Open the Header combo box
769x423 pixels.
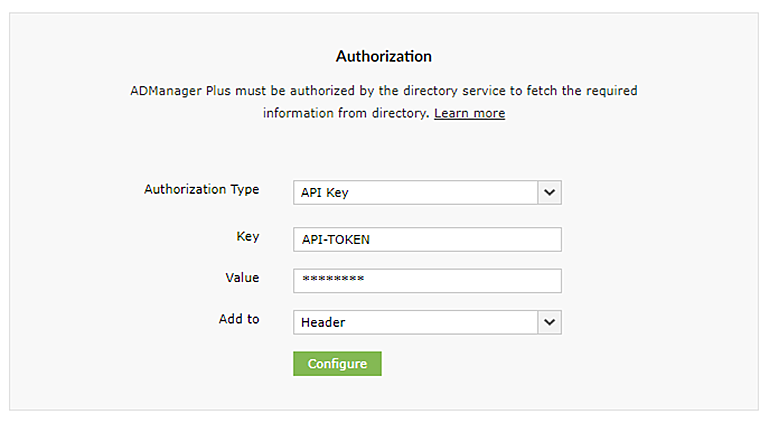tap(415, 322)
